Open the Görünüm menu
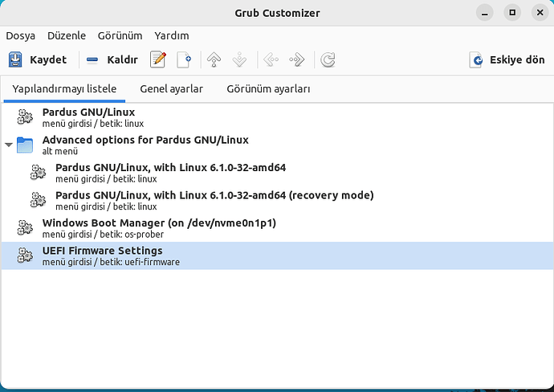Viewport: 554px width, 392px height. point(120,36)
